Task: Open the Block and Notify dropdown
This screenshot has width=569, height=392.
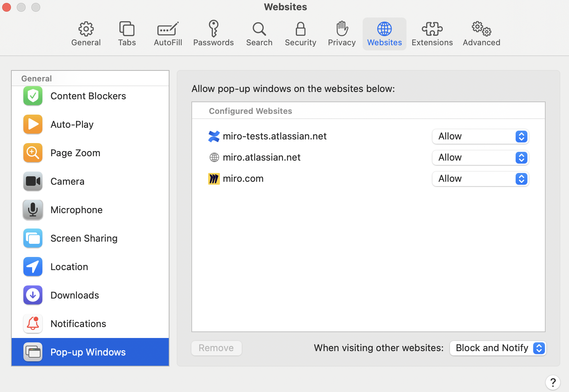Action: tap(498, 348)
